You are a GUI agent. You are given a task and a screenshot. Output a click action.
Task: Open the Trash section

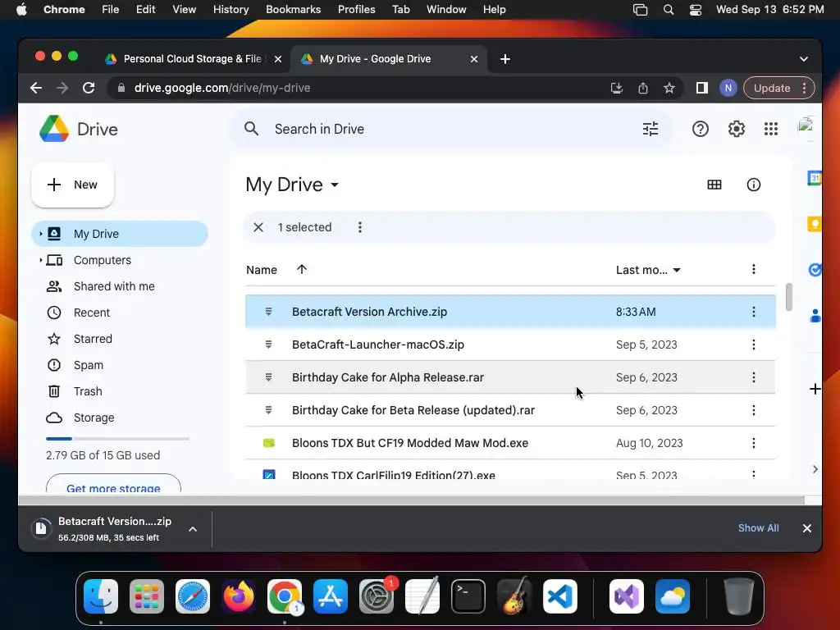click(88, 391)
